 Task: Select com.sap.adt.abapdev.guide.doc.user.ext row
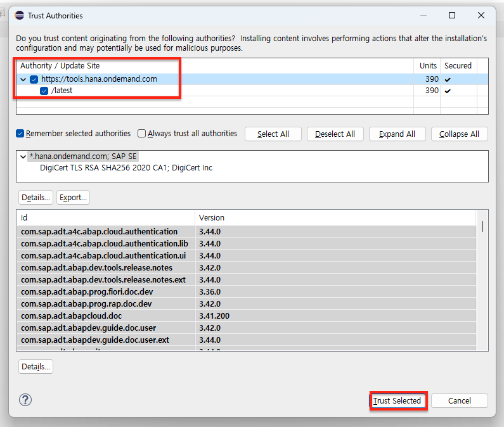pyautogui.click(x=247, y=340)
